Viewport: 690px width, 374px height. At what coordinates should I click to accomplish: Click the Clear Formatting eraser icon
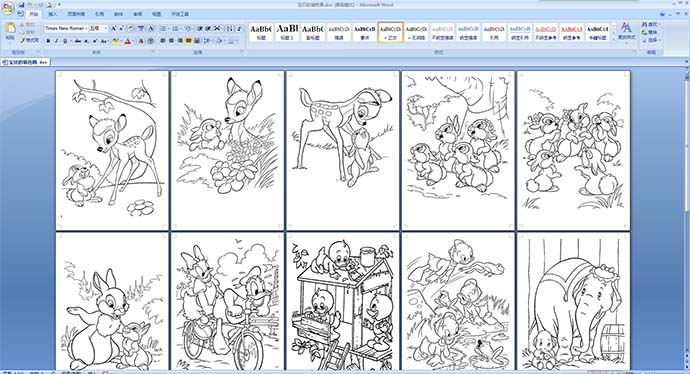click(131, 28)
